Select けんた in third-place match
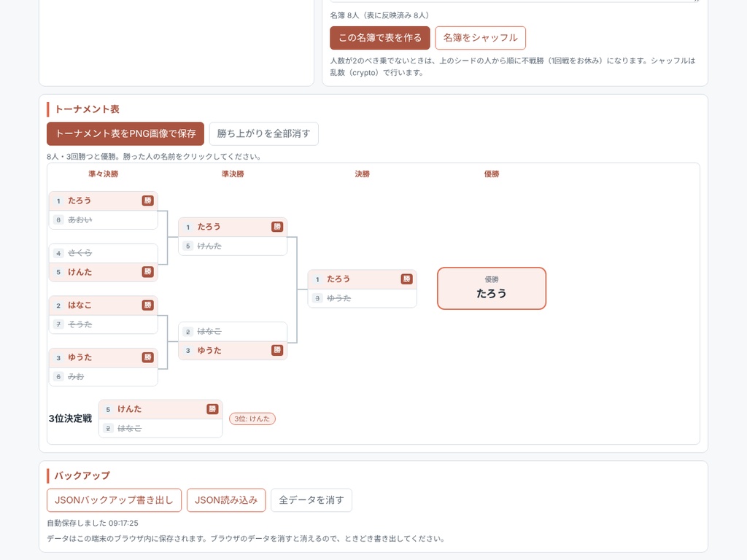Viewport: 747px width, 560px height. [x=160, y=410]
